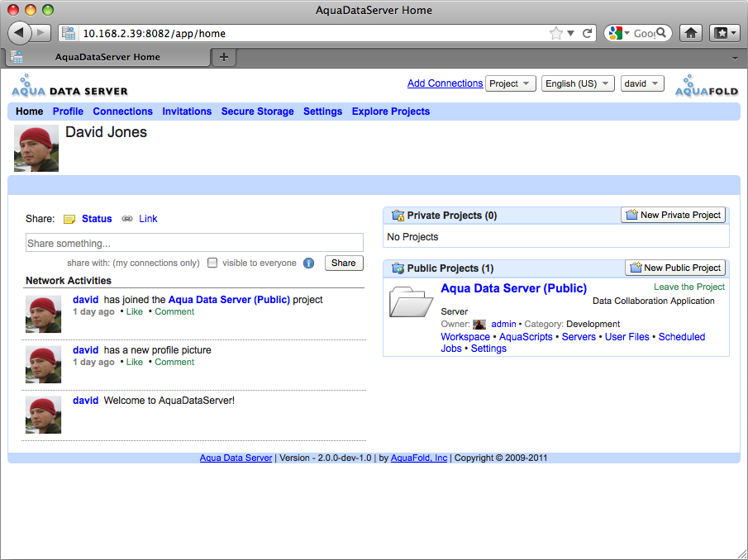Go to the Home nav item
Viewport: 748px width, 560px height.
tap(29, 111)
